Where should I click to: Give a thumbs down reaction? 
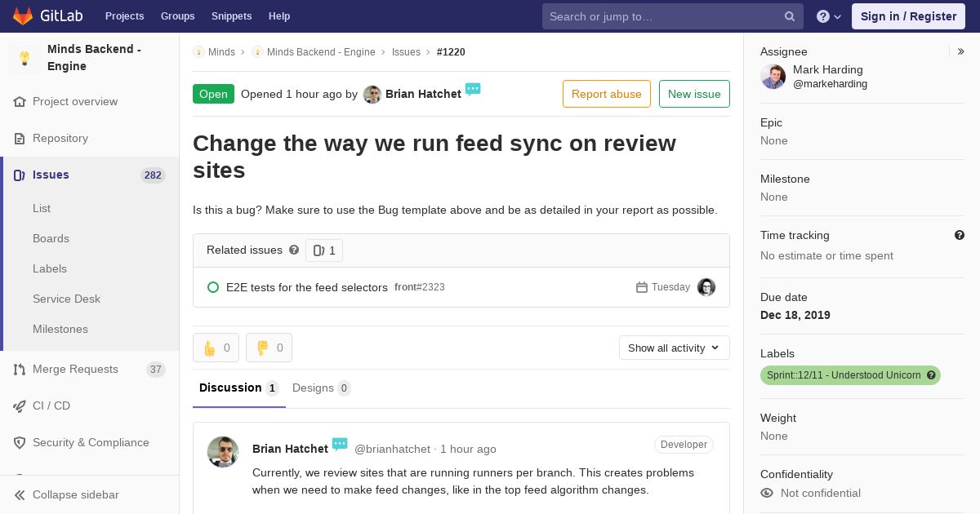tap(269, 348)
